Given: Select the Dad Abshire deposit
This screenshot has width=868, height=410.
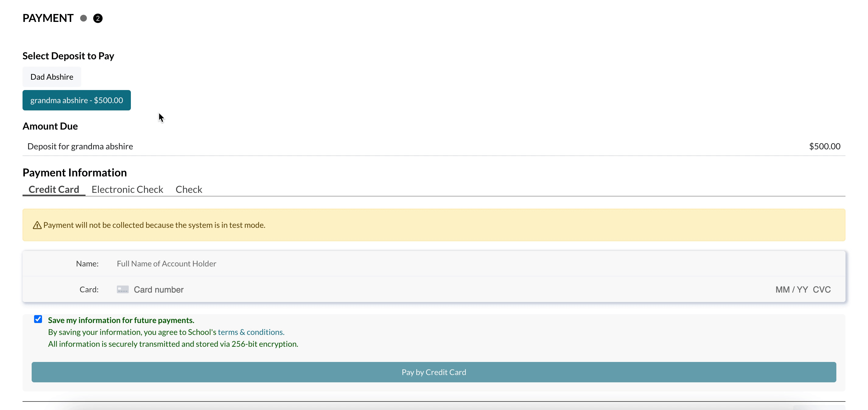Looking at the screenshot, I should pyautogui.click(x=52, y=77).
